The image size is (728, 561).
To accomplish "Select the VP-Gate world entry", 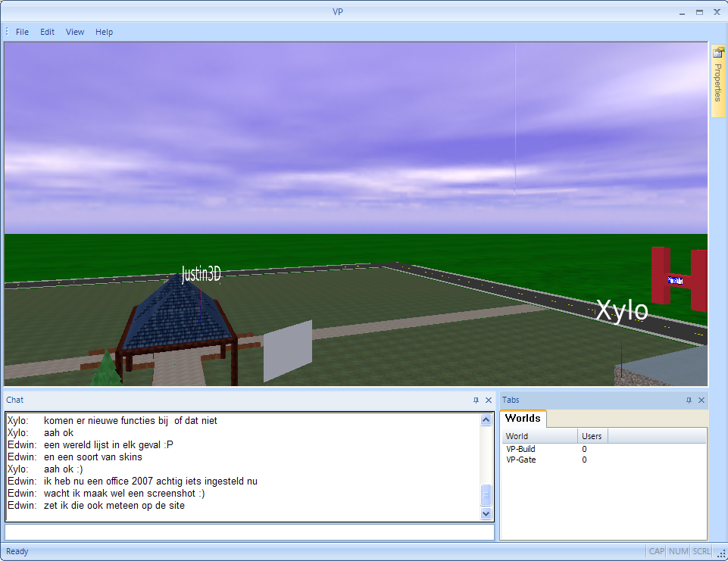I will pyautogui.click(x=520, y=460).
